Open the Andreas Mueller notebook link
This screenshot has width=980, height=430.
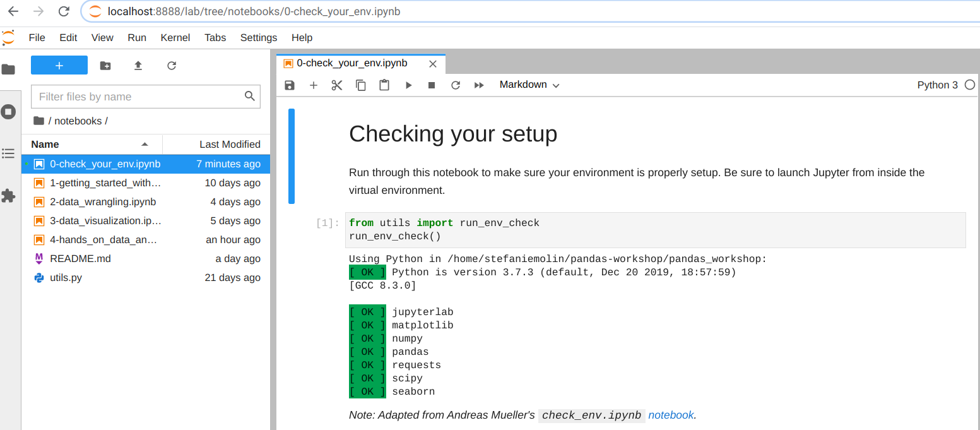click(671, 415)
